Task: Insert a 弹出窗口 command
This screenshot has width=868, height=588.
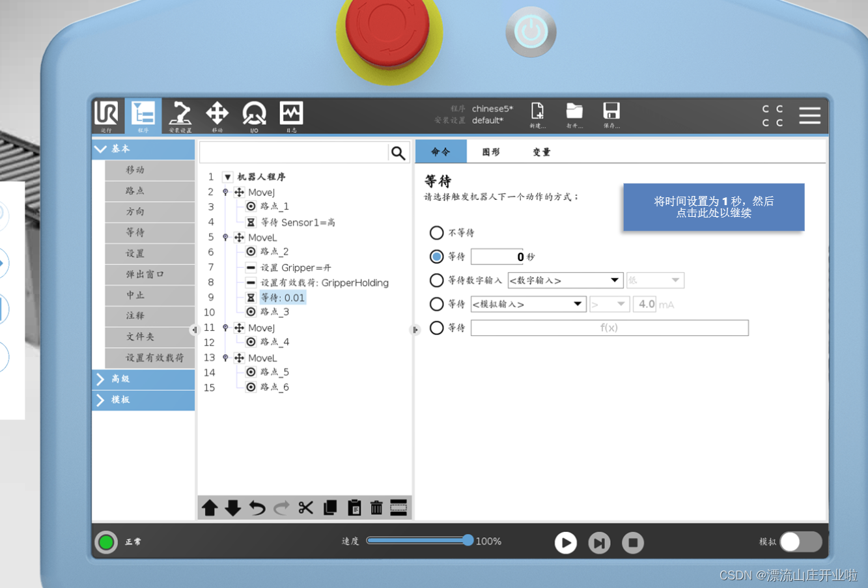Action: [x=150, y=274]
